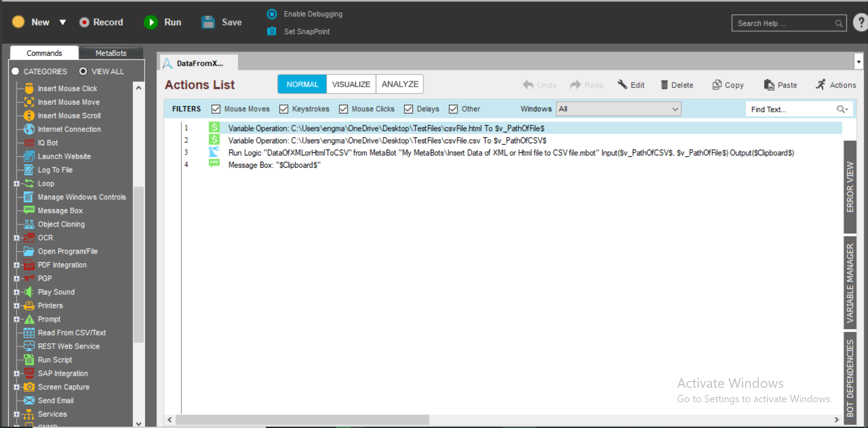Viewport: 868px width, 428px height.
Task: Click the Set SnapPoint camera icon
Action: pos(272,31)
